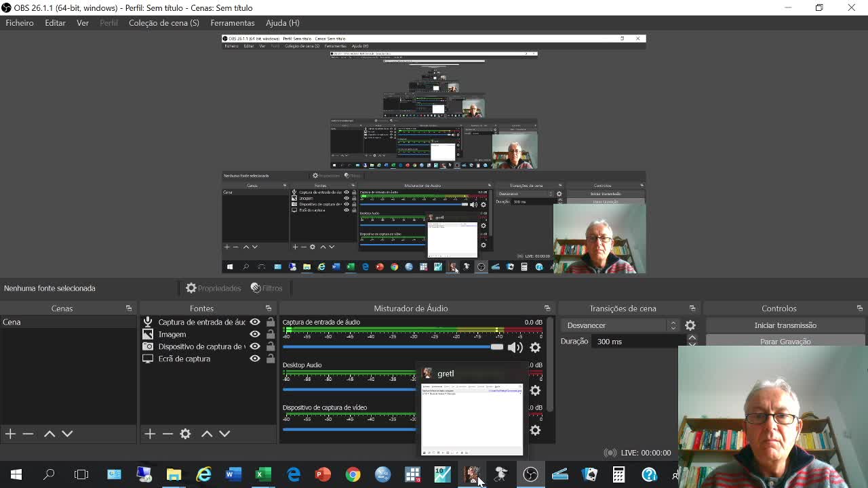The height and width of the screenshot is (488, 868).
Task: Undock the Cenas panel
Action: tap(128, 308)
